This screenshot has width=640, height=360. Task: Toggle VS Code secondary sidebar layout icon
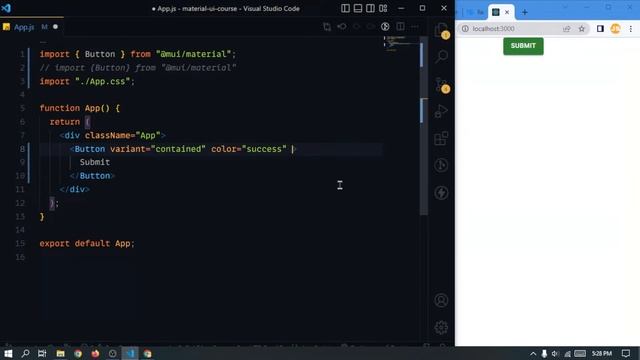point(370,8)
